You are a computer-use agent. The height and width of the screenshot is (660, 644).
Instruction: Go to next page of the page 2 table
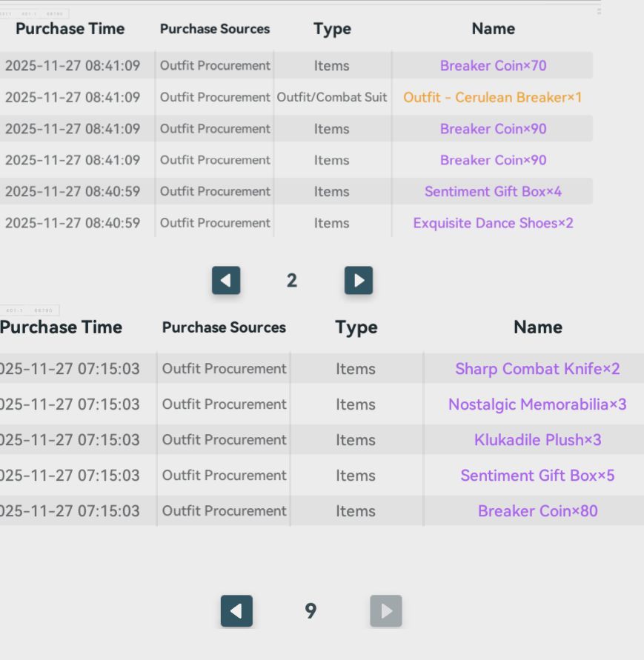coord(359,280)
